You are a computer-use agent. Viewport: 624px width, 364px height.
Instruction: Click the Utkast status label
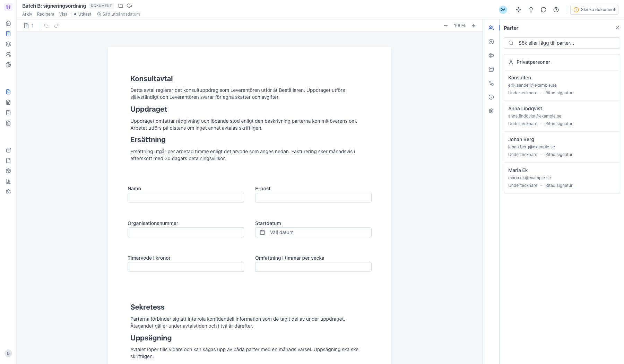coord(83,14)
